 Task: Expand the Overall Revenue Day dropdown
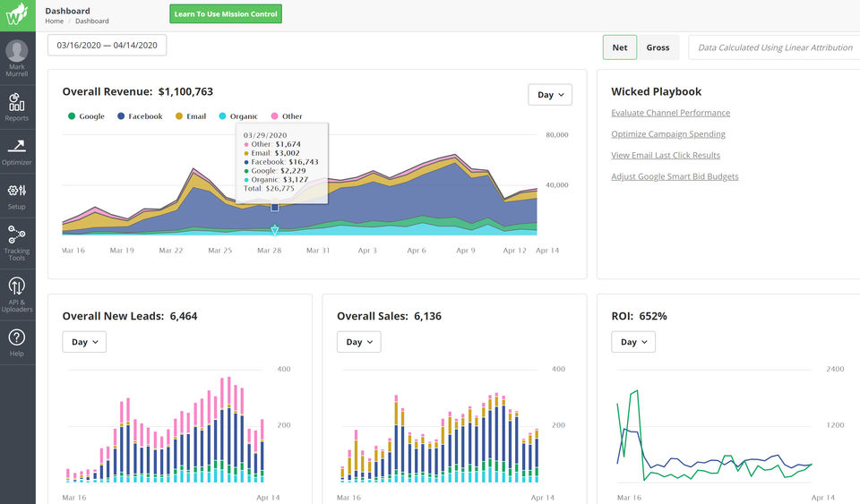tap(550, 94)
